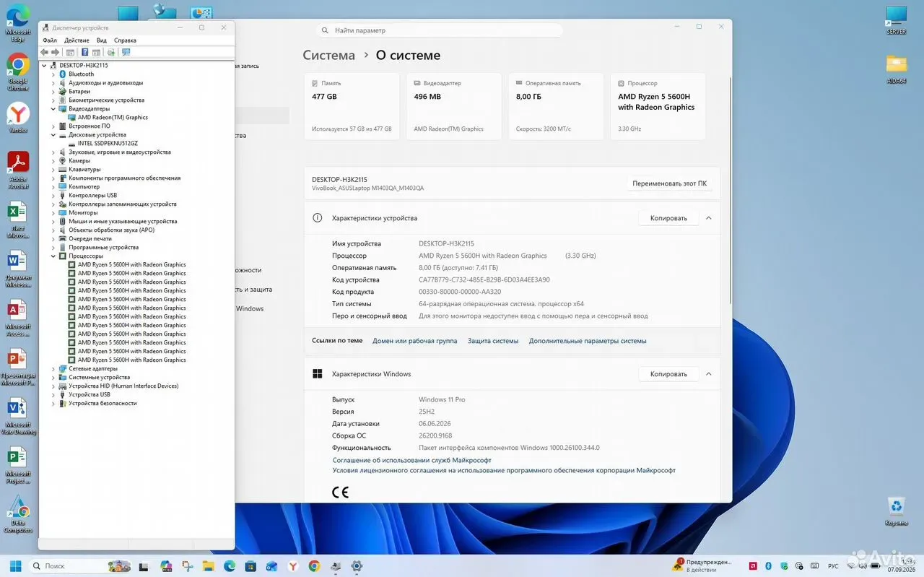Click the monitor icon in Device Manager toolbar

pyautogui.click(x=126, y=52)
